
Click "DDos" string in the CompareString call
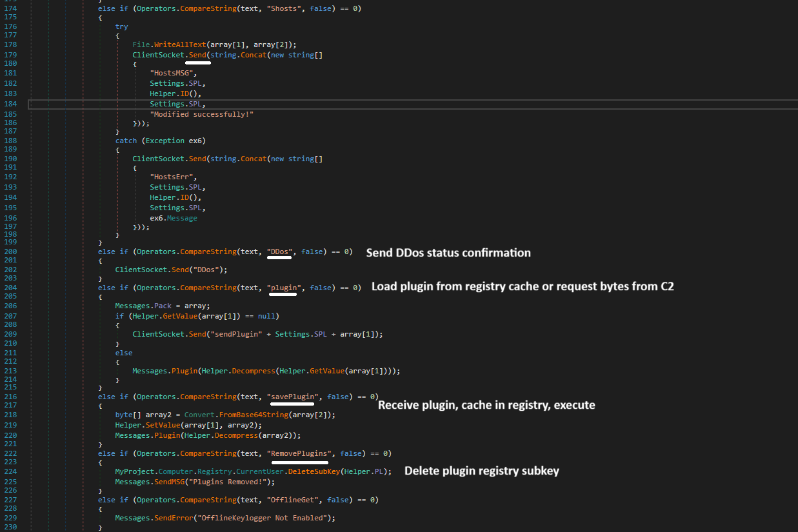coord(279,251)
